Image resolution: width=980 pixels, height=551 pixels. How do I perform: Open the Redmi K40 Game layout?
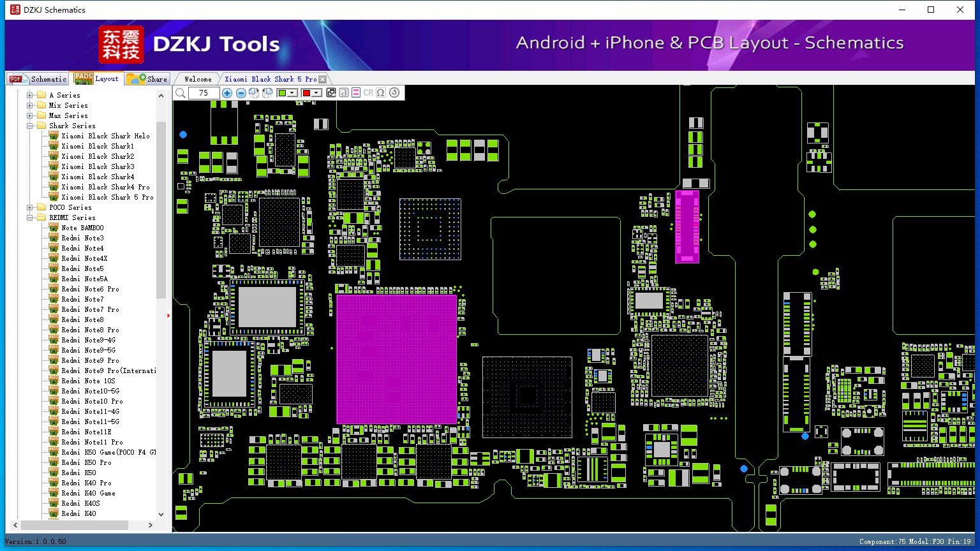pos(88,493)
